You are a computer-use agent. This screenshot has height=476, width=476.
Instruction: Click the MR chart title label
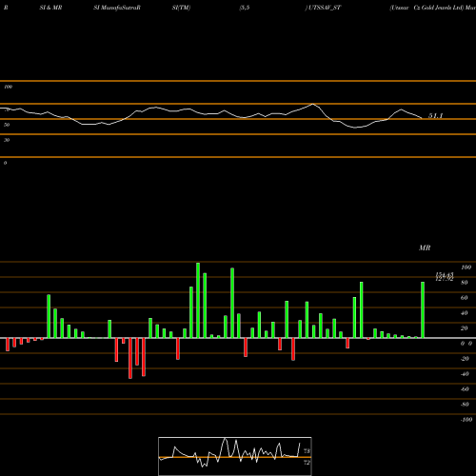(425, 248)
